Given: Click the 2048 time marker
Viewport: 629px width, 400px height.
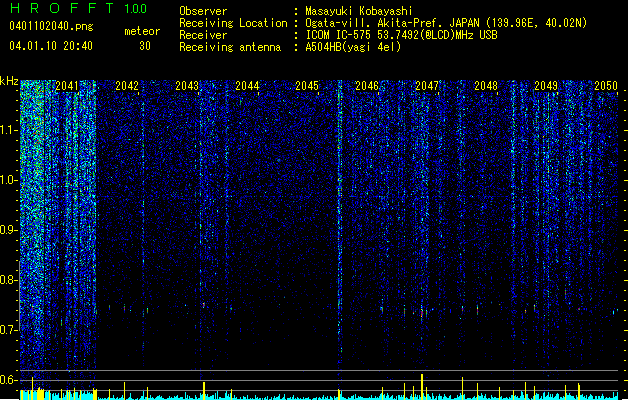Looking at the screenshot, I should (x=486, y=86).
